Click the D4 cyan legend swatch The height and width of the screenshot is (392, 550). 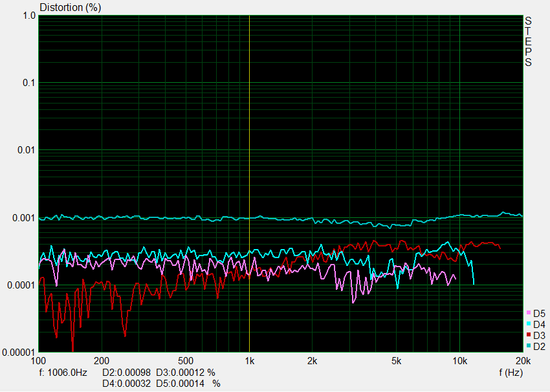point(529,323)
